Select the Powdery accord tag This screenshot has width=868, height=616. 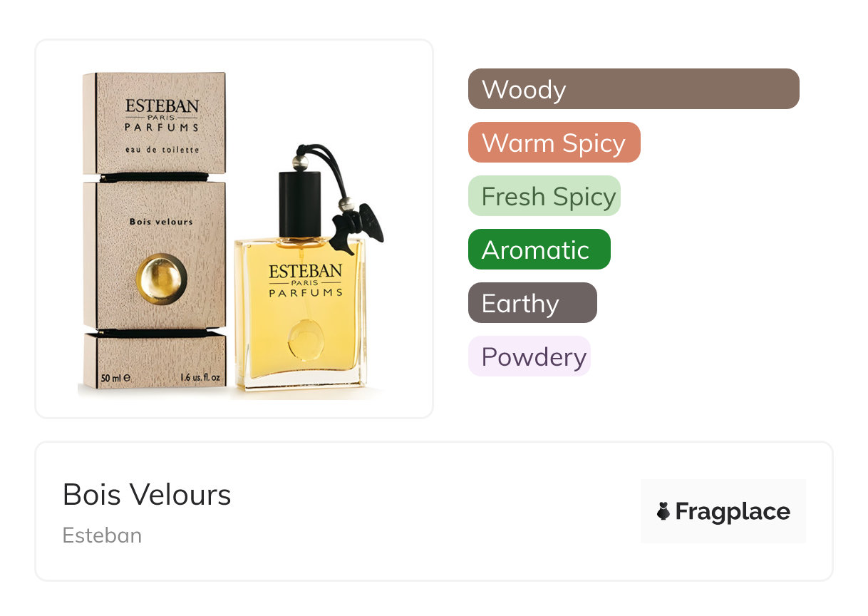529,356
